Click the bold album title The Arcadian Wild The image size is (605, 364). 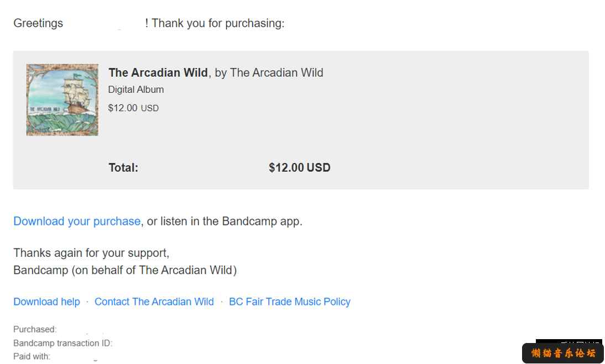pyautogui.click(x=158, y=72)
